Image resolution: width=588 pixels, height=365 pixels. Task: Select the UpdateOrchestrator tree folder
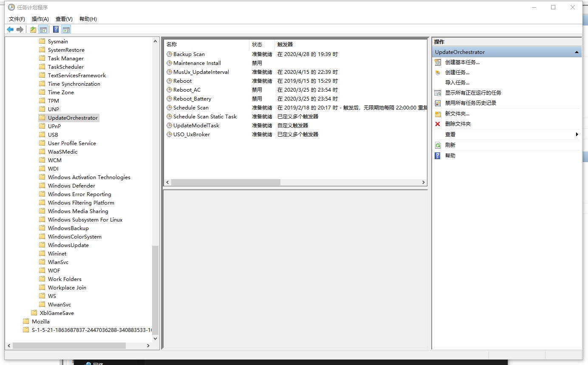click(x=73, y=118)
